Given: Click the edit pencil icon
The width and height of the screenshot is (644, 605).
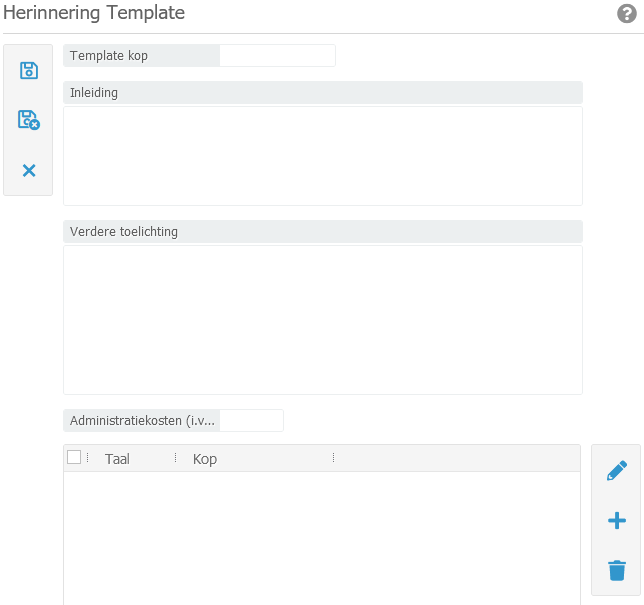Looking at the screenshot, I should 617,471.
